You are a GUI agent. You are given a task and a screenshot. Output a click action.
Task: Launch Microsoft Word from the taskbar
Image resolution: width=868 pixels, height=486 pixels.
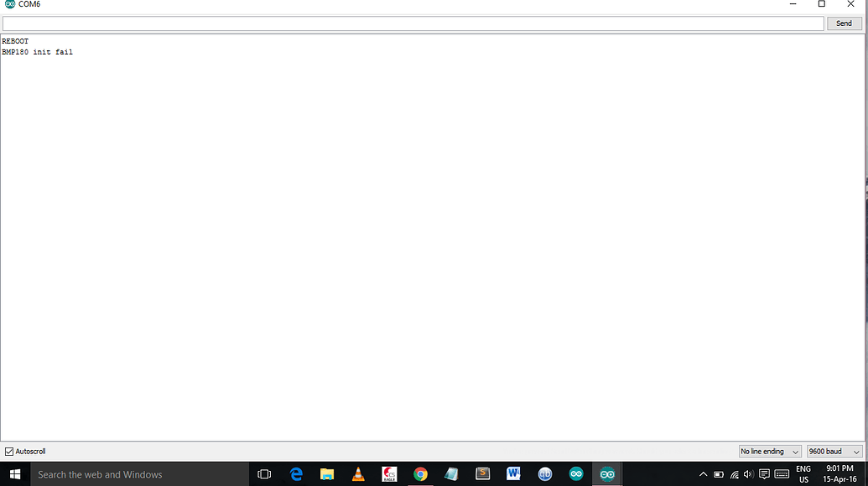click(x=514, y=473)
